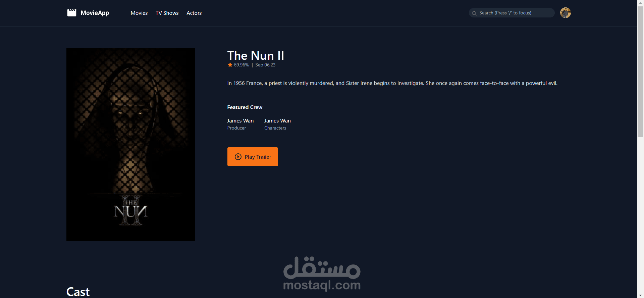Viewport: 644px width, 298px height.
Task: Go to the TV Shows section
Action: click(167, 13)
